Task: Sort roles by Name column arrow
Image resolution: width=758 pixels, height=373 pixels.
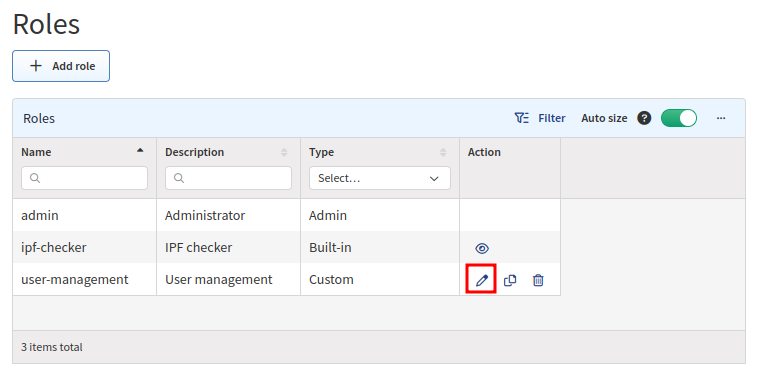Action: [x=140, y=151]
